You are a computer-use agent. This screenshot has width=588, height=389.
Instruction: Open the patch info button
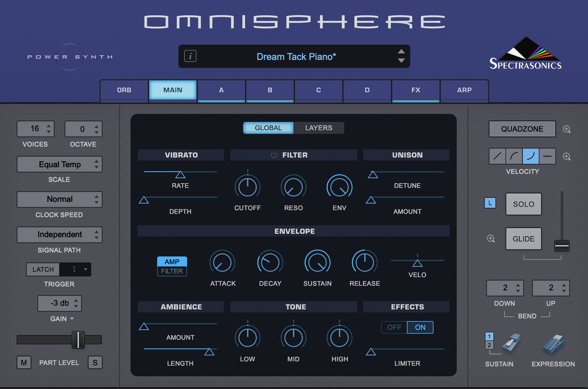tap(190, 56)
